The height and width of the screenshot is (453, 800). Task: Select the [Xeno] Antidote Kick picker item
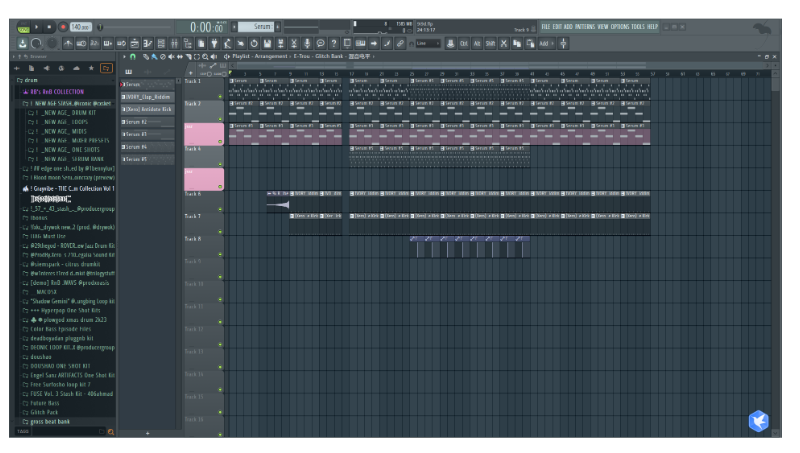147,109
